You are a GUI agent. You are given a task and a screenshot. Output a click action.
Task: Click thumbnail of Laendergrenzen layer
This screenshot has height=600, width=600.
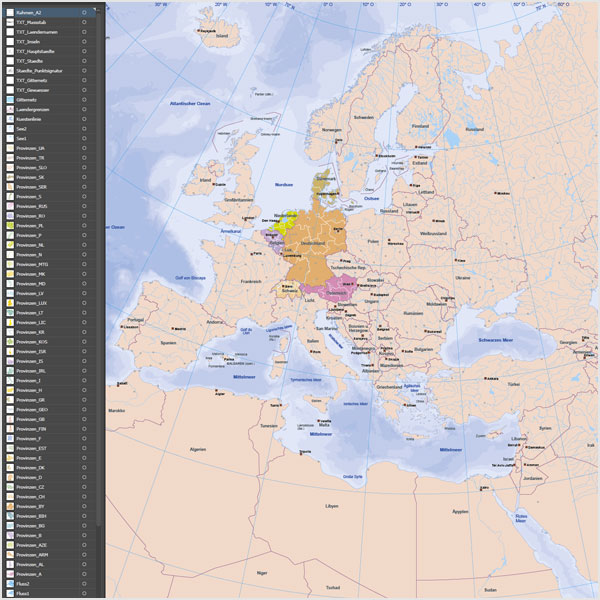coord(9,110)
